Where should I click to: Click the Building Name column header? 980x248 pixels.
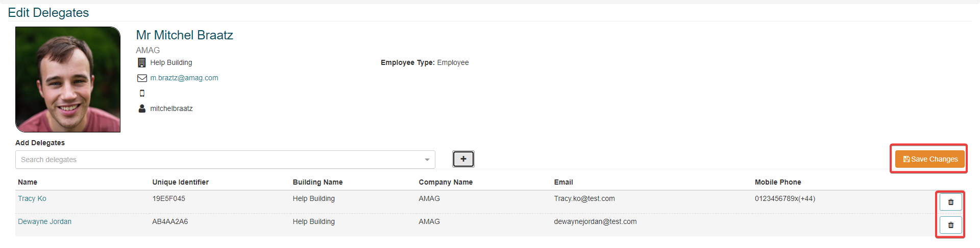(x=317, y=182)
